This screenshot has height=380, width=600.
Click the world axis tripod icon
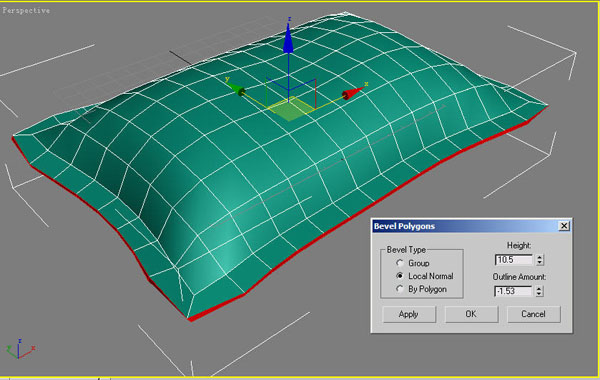20,348
